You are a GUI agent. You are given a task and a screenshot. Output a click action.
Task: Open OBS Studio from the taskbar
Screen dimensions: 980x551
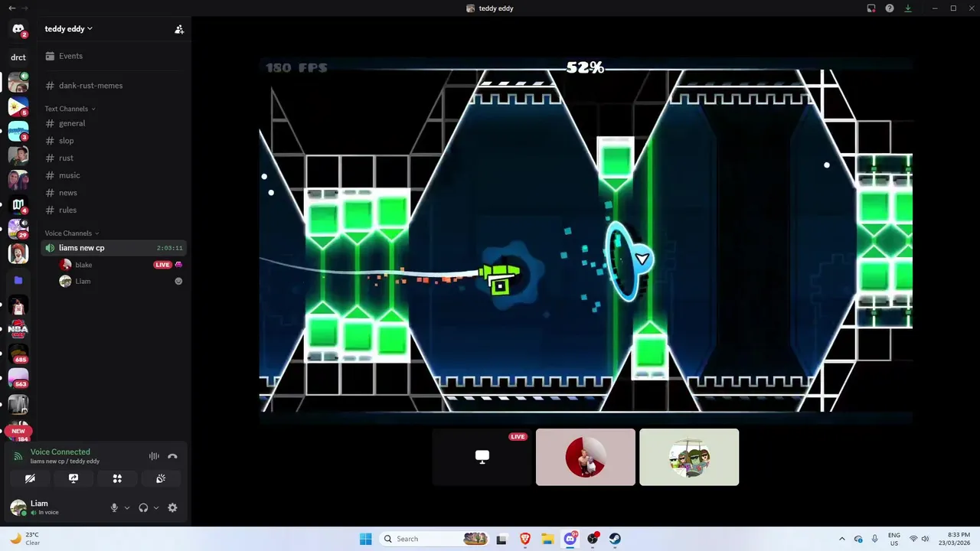point(593,539)
